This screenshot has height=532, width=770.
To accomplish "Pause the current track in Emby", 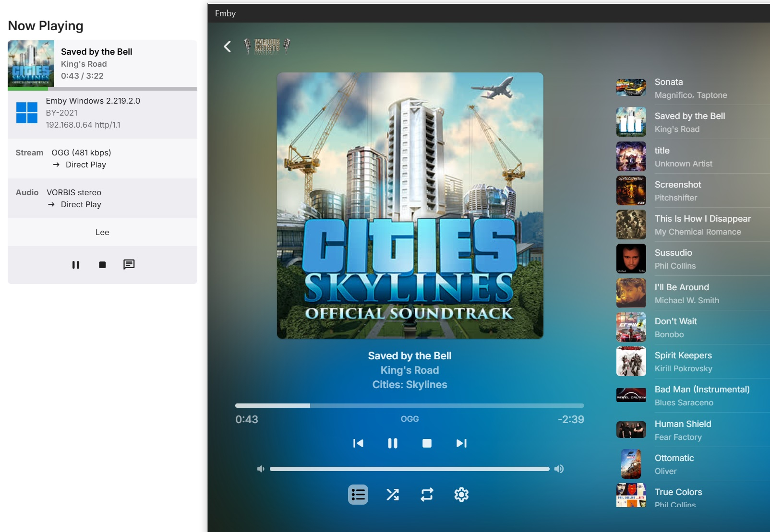I will coord(392,443).
